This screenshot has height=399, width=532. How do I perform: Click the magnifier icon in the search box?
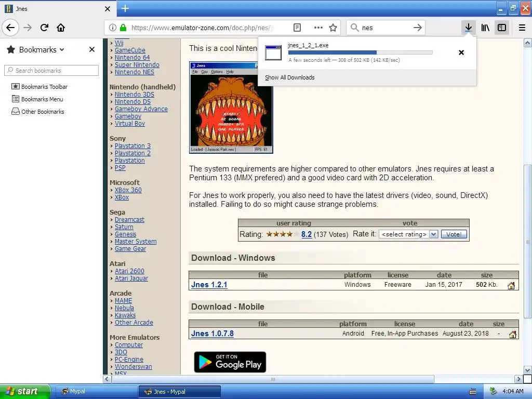(x=354, y=28)
